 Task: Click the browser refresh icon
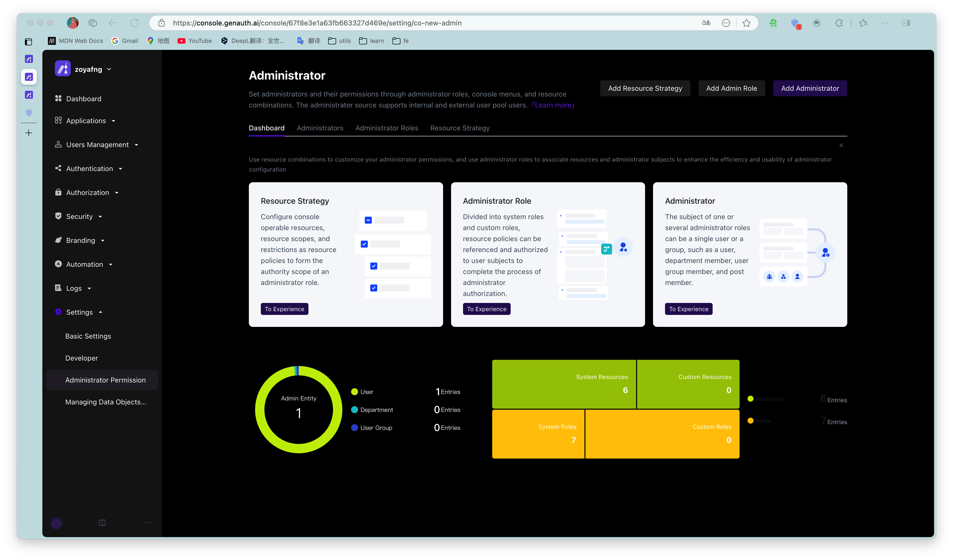135,23
